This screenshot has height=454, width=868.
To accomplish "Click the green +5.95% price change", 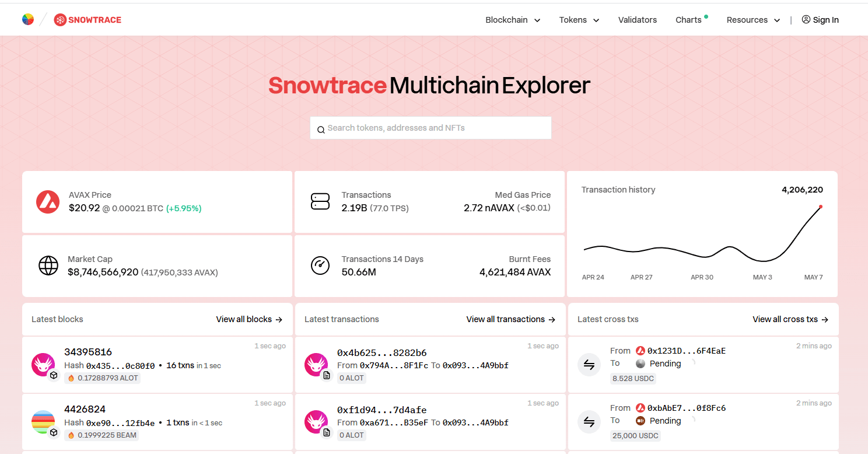I will point(184,208).
